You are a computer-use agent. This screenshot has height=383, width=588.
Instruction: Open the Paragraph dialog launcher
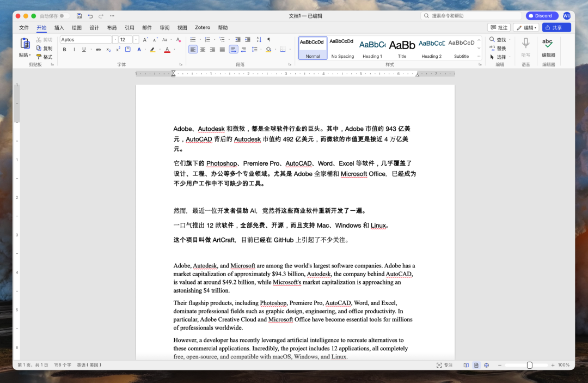[x=290, y=64]
